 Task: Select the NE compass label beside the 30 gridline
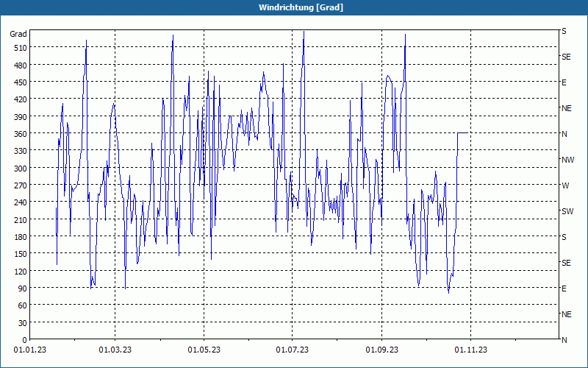pyautogui.click(x=566, y=314)
